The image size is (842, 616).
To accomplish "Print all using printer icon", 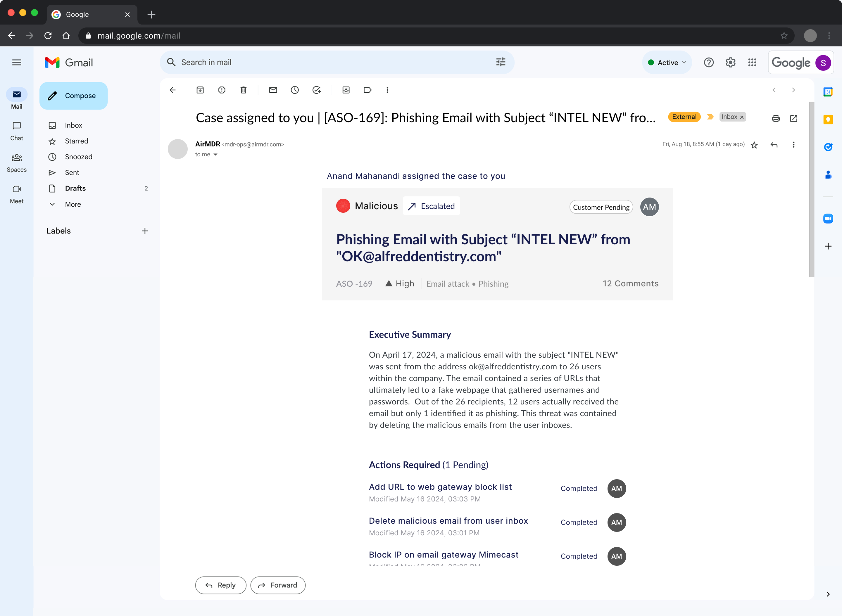I will click(776, 119).
